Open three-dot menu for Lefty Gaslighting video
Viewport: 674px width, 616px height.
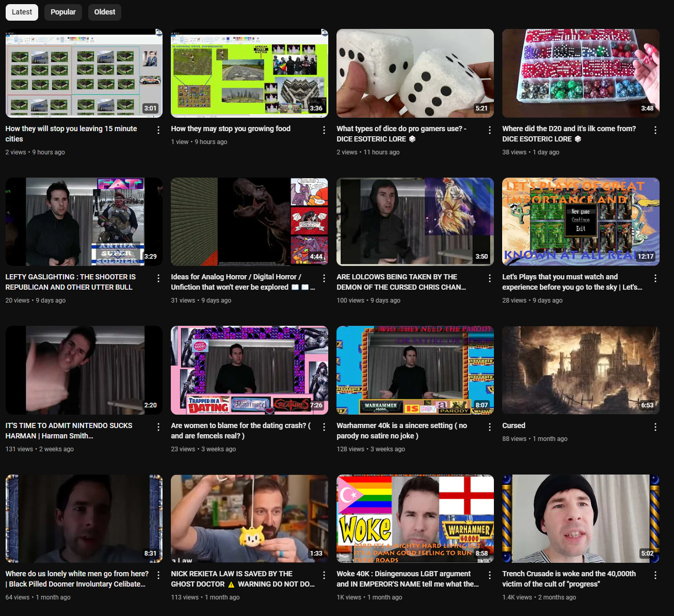click(158, 278)
